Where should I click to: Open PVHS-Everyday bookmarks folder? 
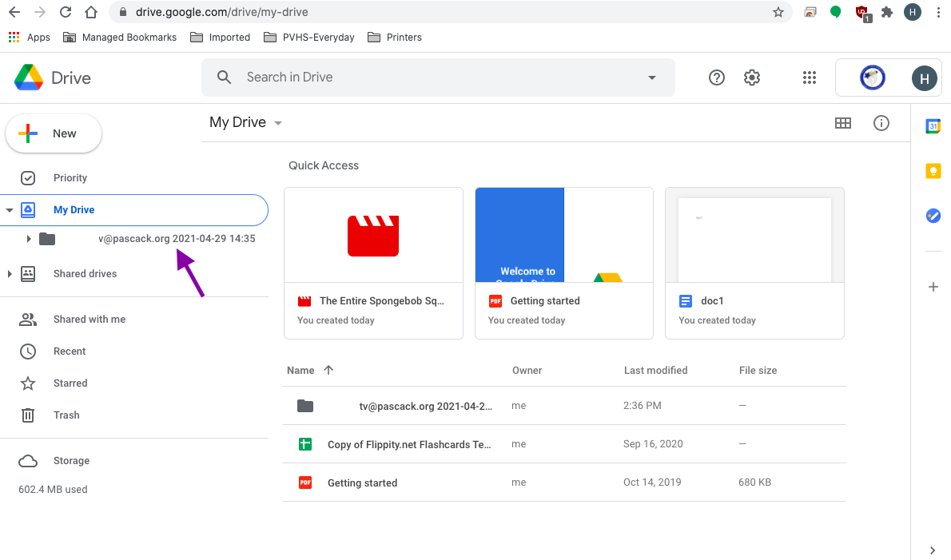[309, 37]
